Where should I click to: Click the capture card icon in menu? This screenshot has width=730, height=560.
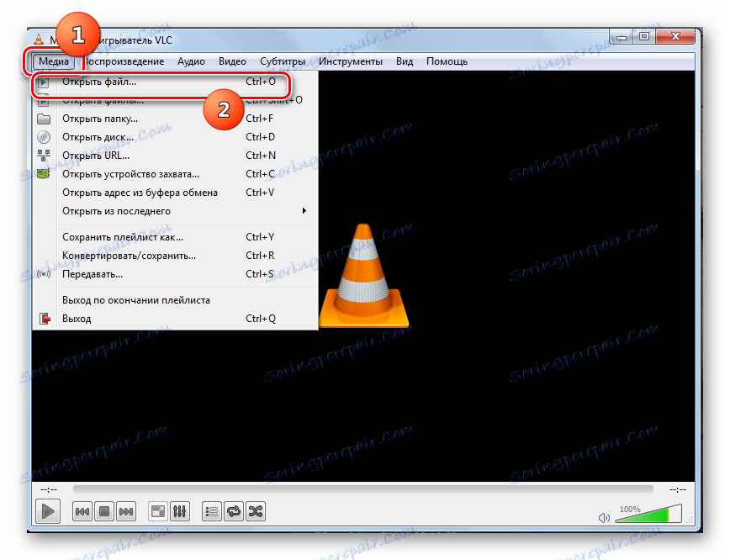pyautogui.click(x=43, y=174)
